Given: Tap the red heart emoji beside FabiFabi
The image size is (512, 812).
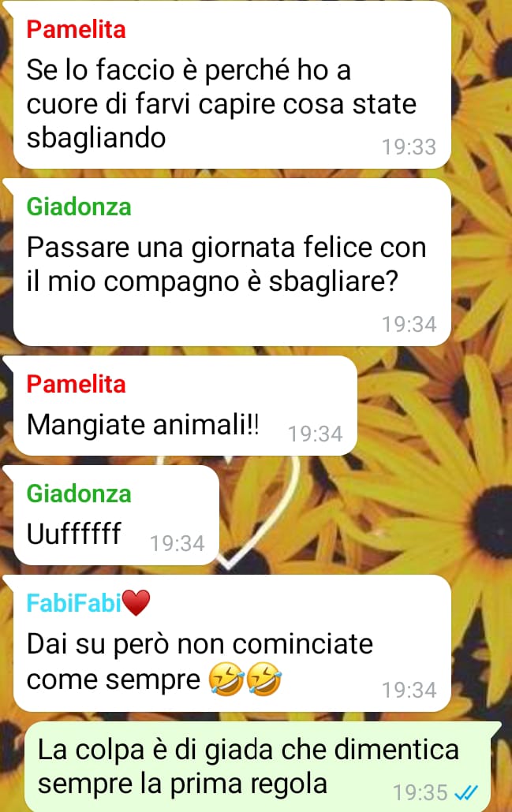Looking at the screenshot, I should click(136, 603).
